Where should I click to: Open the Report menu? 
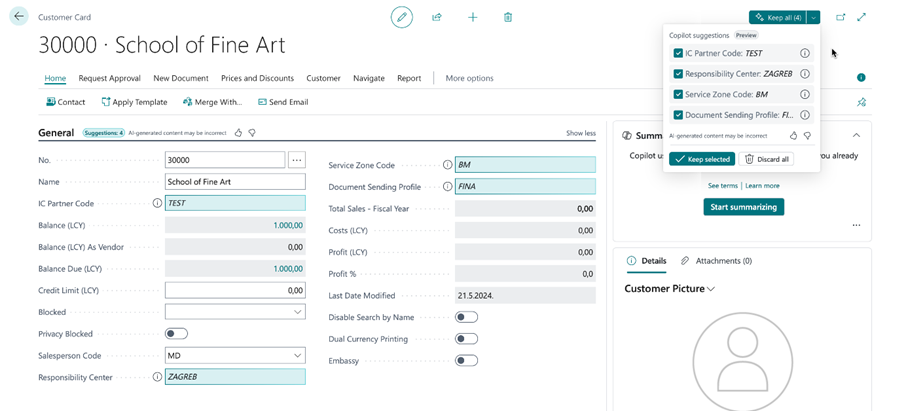click(409, 78)
